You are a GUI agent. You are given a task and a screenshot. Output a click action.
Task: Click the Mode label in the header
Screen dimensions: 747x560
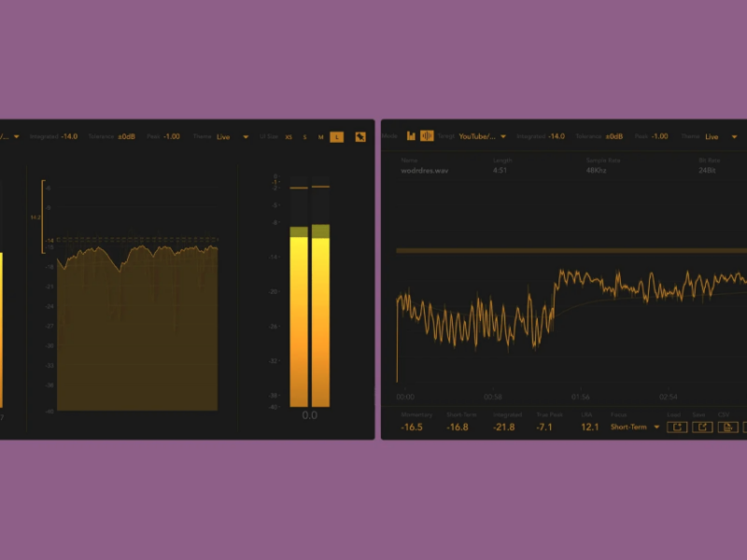pyautogui.click(x=391, y=135)
